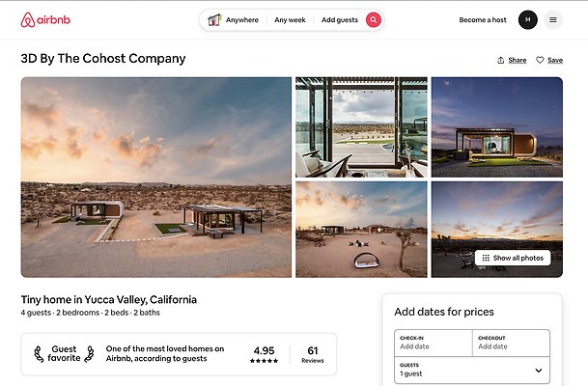The height and width of the screenshot is (386, 588).
Task: Click the Airbnb logo
Action: pos(45,20)
